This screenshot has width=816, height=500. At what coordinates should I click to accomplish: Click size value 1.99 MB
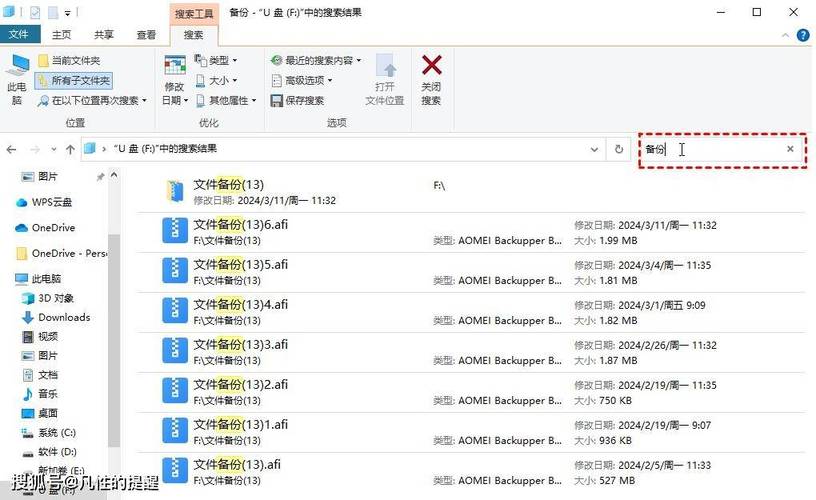click(618, 241)
